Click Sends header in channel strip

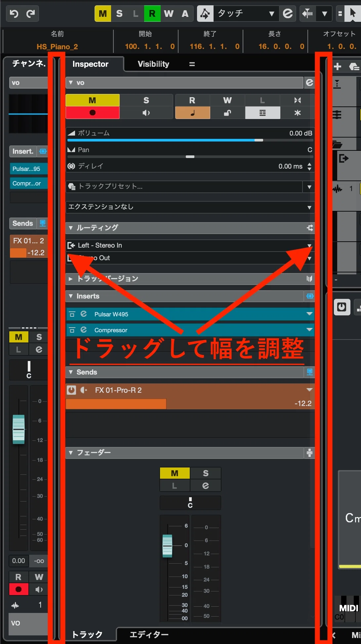[x=23, y=223]
